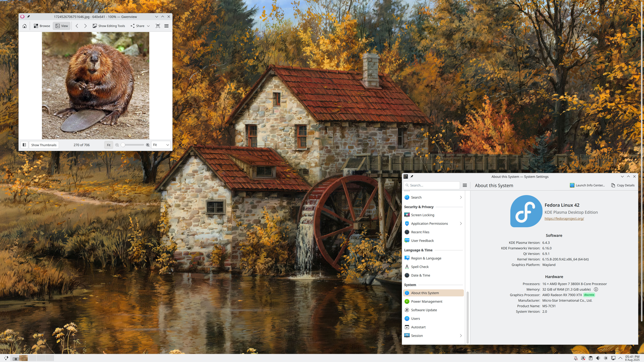This screenshot has height=362, width=644.
Task: Expand hidden system tray icons arrow
Action: pyautogui.click(x=620, y=358)
